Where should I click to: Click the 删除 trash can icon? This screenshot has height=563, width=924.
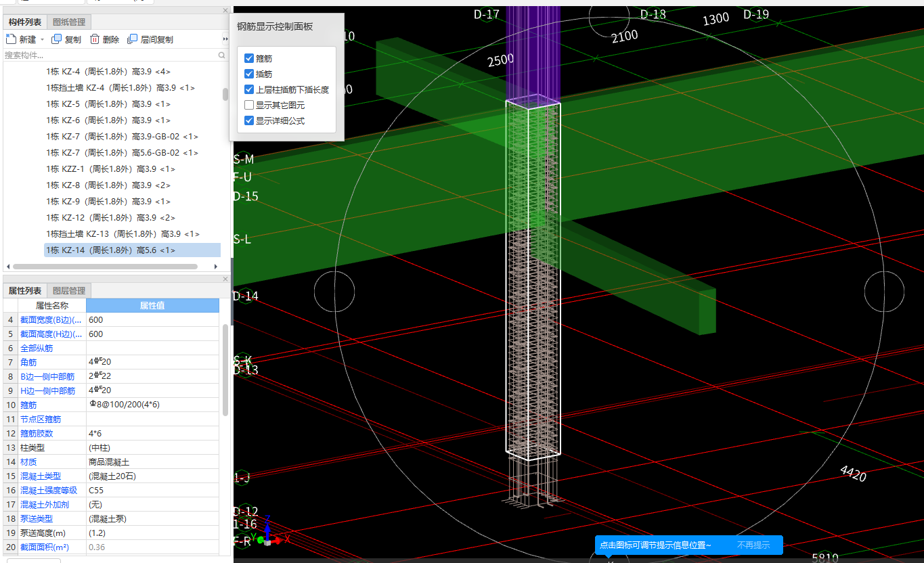(x=95, y=39)
